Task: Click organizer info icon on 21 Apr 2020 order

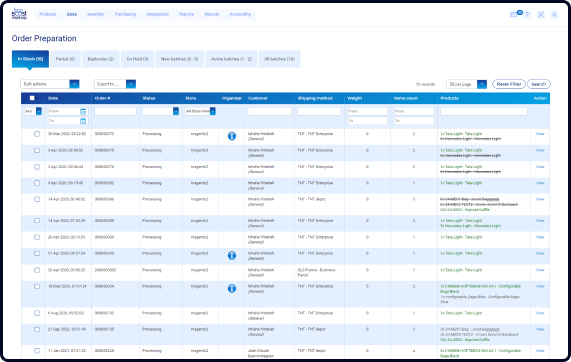Action: pos(232,255)
